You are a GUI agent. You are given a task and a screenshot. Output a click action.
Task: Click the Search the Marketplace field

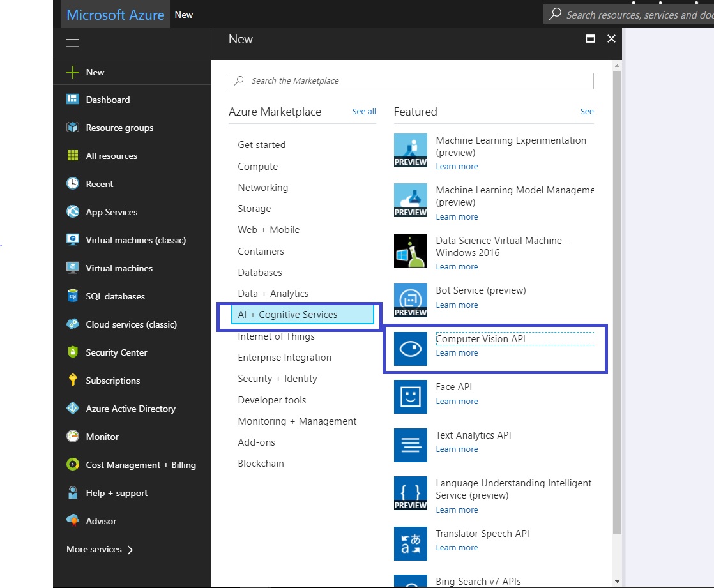click(x=411, y=81)
